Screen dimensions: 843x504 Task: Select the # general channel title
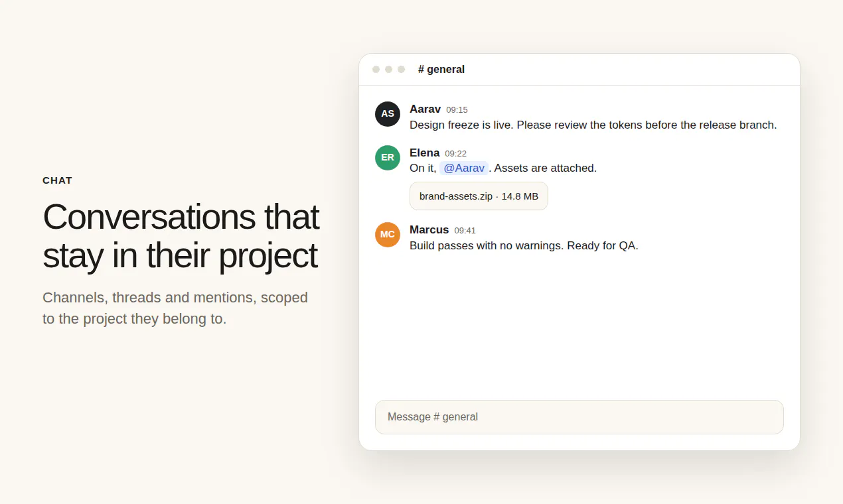pos(441,70)
